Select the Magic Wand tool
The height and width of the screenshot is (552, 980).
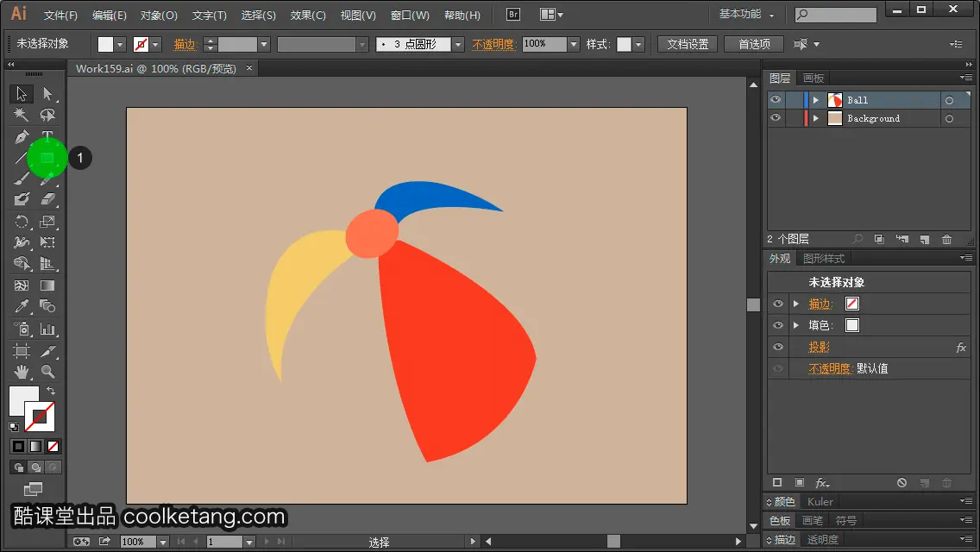click(22, 115)
